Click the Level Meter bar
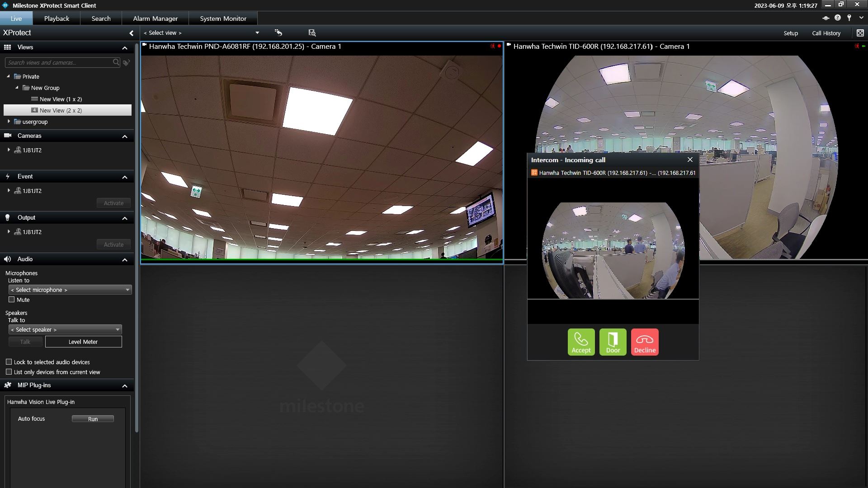The height and width of the screenshot is (488, 868). pos(83,342)
